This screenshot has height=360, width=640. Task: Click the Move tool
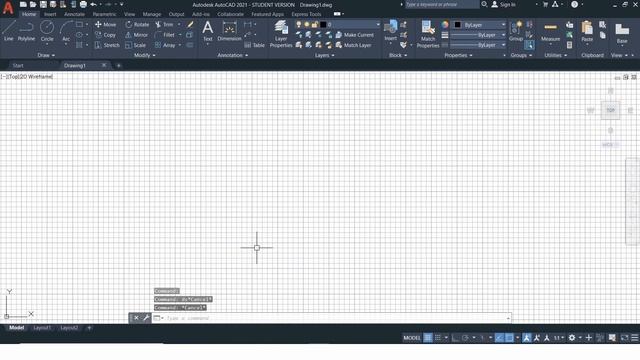105,24
